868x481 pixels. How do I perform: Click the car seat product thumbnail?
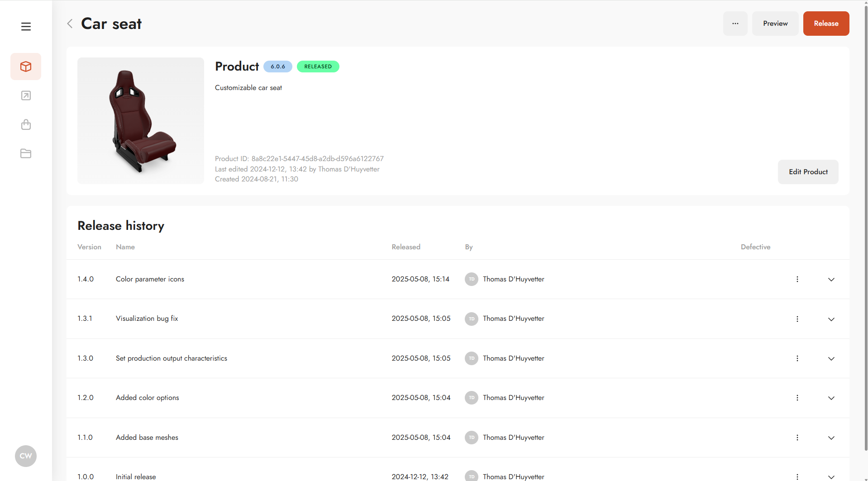(x=141, y=121)
